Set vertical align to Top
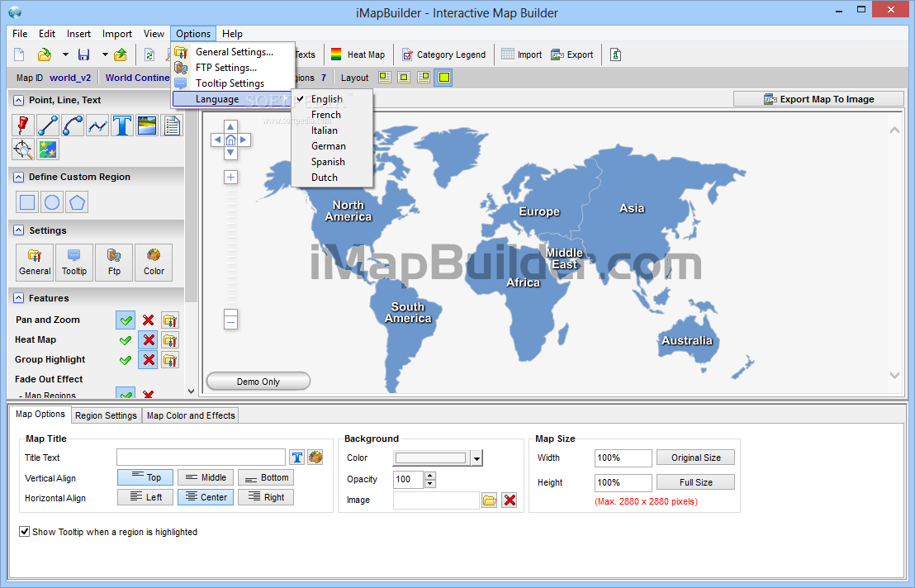This screenshot has width=915, height=588. coord(145,477)
